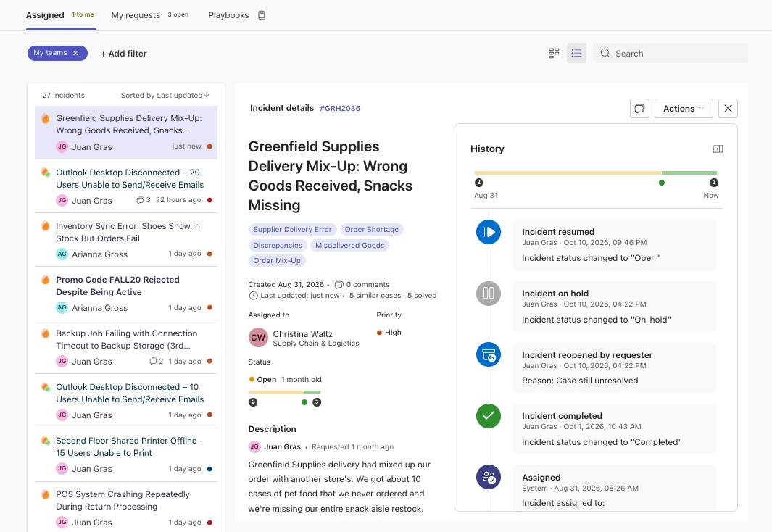Open Inventory Sync Error incident
Image resolution: width=772 pixels, height=532 pixels.
point(126,240)
